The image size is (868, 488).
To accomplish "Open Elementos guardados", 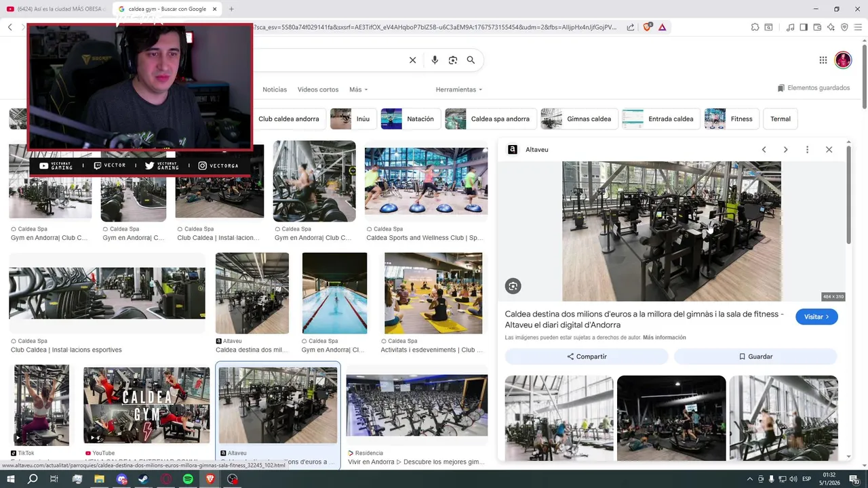I will tap(814, 88).
